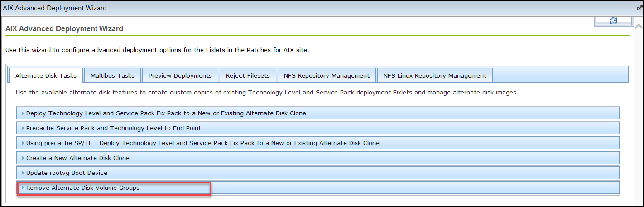Screen dimensions: 644x207
Task: Open the Preview Deployments tab
Action: coord(180,75)
